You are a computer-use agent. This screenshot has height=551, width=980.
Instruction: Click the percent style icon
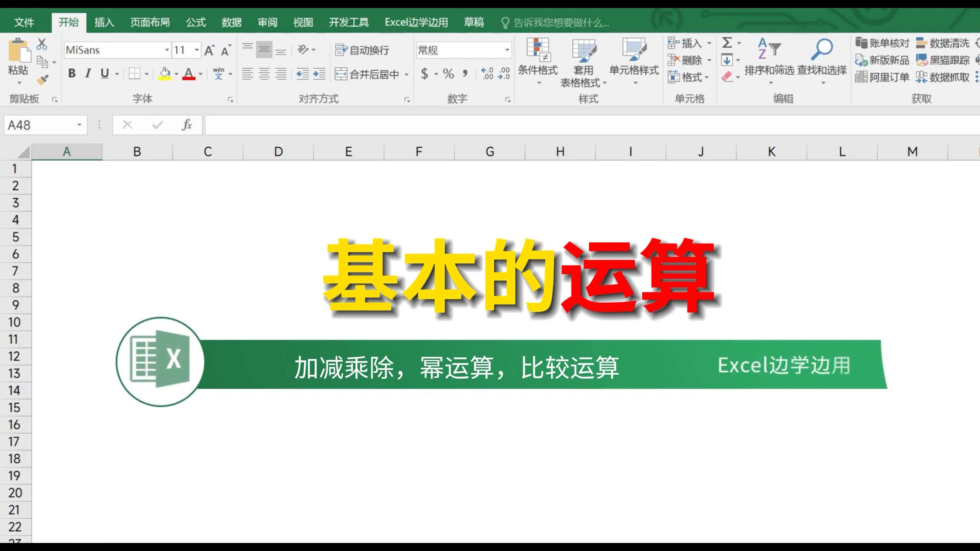point(448,73)
